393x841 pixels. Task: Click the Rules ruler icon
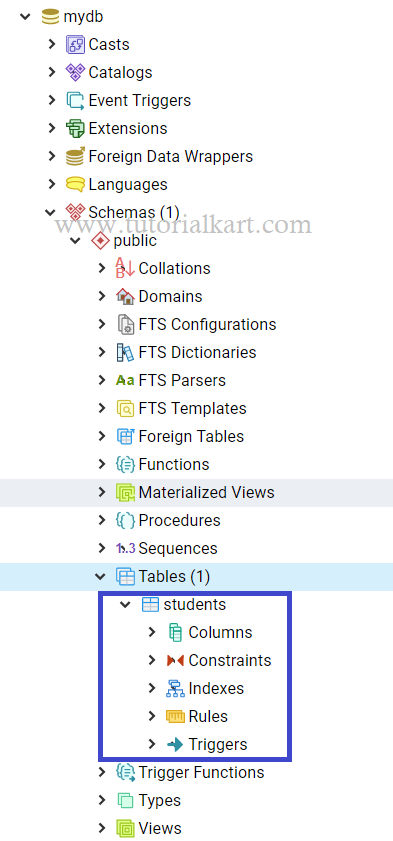pos(175,716)
